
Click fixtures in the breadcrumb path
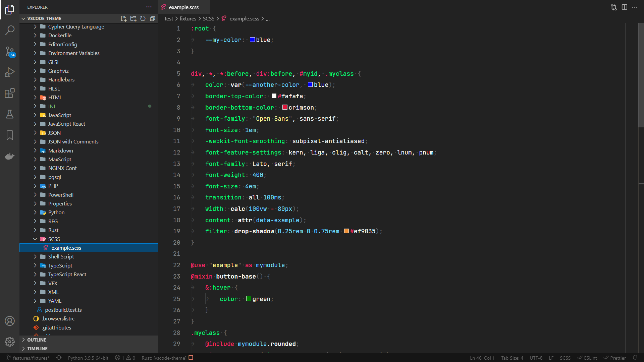click(x=188, y=19)
